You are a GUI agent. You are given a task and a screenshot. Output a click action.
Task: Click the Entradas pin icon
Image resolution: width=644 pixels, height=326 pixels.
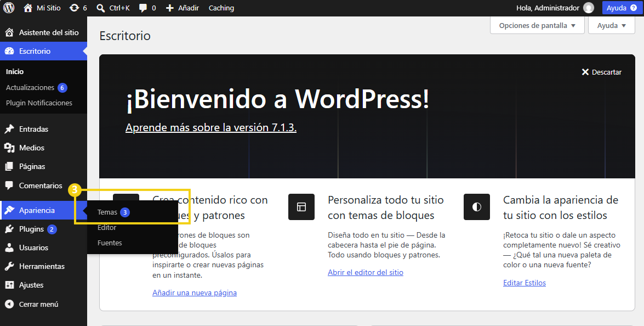tap(9, 129)
